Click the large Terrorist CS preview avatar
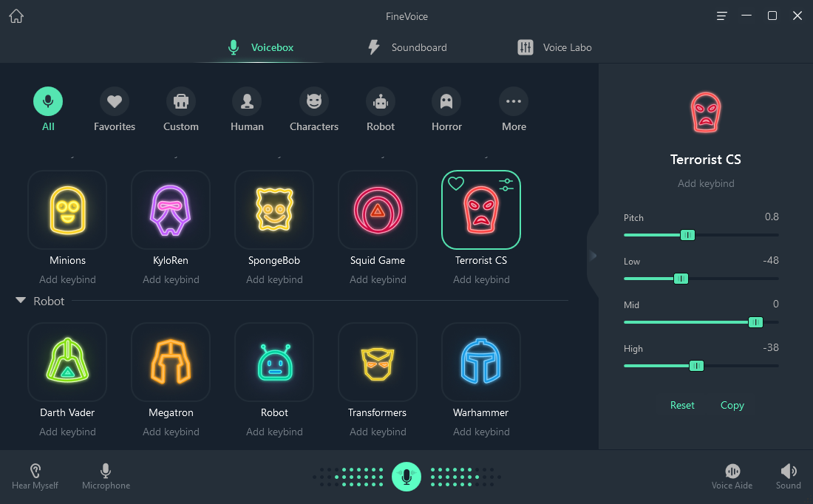Image resolution: width=813 pixels, height=504 pixels. (x=706, y=112)
